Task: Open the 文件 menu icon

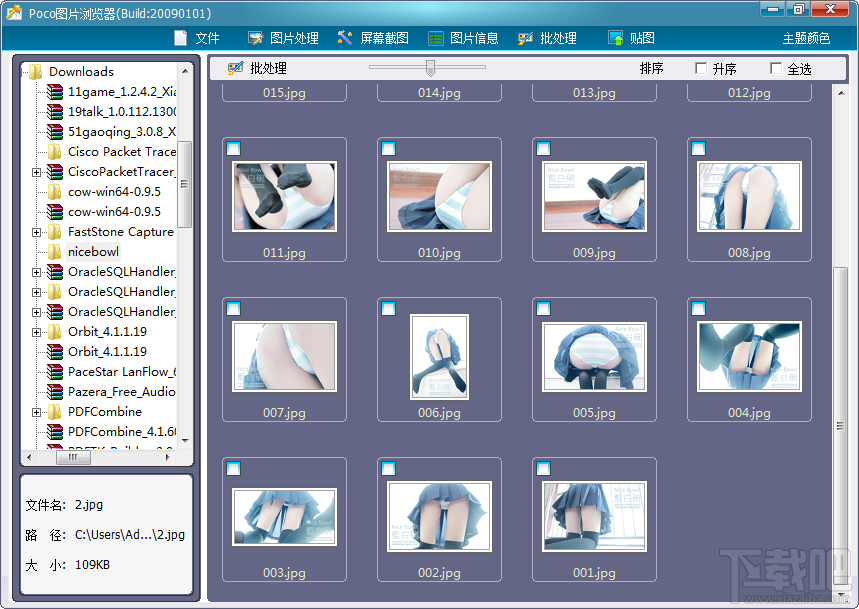Action: [180, 38]
